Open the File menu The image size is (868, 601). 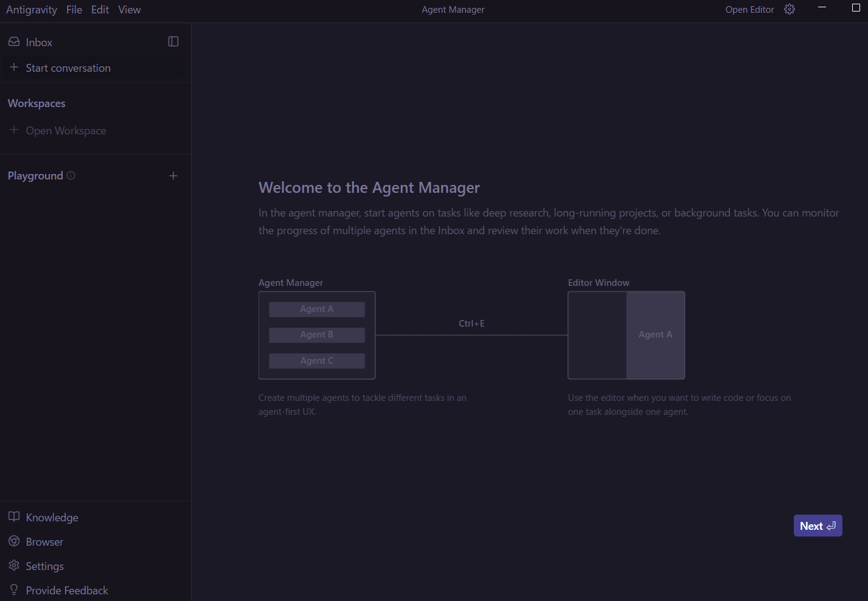click(x=74, y=10)
